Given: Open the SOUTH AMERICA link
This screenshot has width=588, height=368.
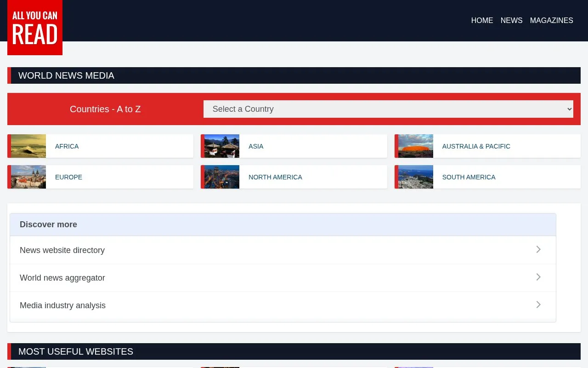Looking at the screenshot, I should coord(469,177).
